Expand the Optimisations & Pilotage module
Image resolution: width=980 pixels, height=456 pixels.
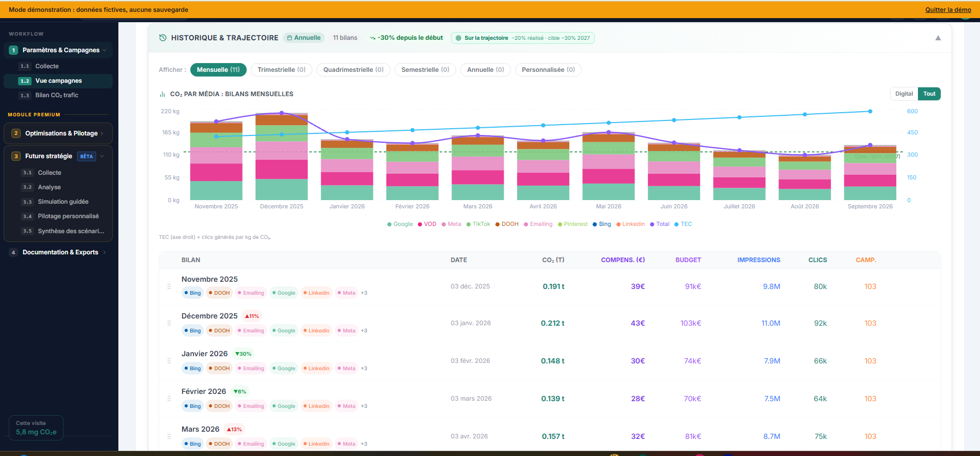102,133
